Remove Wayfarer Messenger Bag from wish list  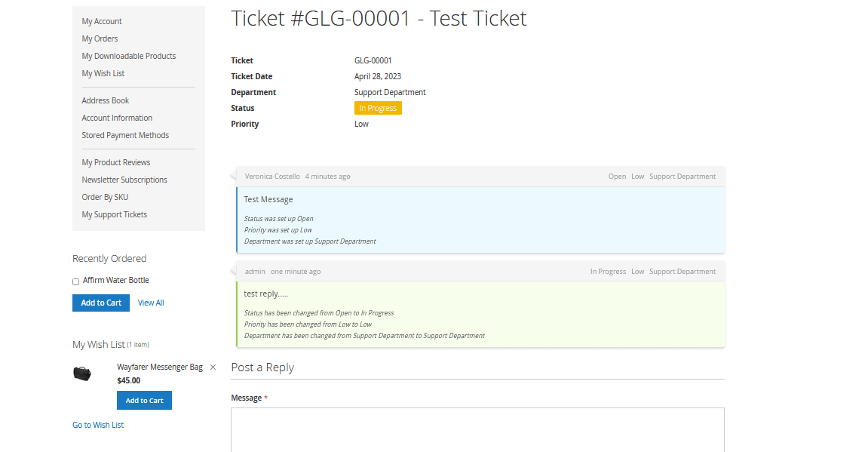[x=213, y=367]
